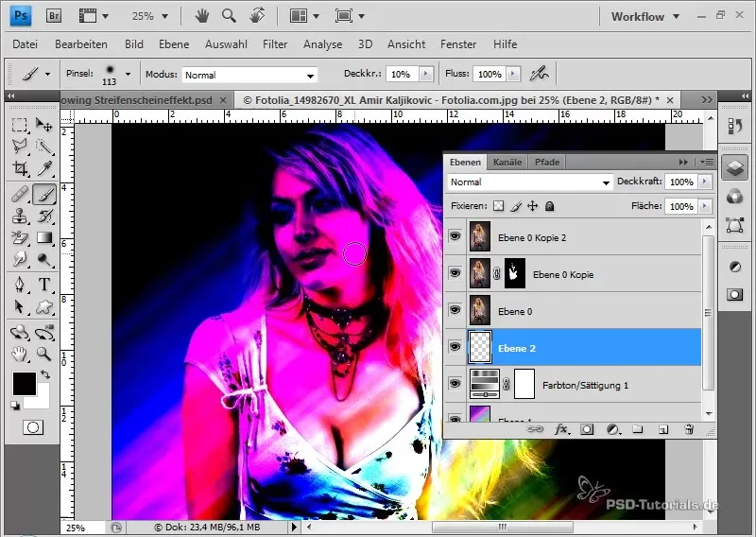Image resolution: width=756 pixels, height=537 pixels.
Task: Toggle lock all for layer
Action: point(549,206)
